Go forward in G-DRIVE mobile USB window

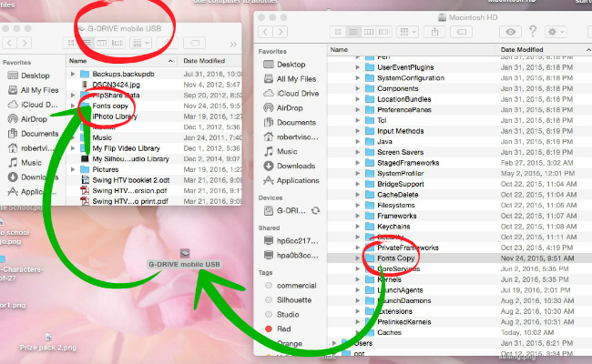coord(25,43)
